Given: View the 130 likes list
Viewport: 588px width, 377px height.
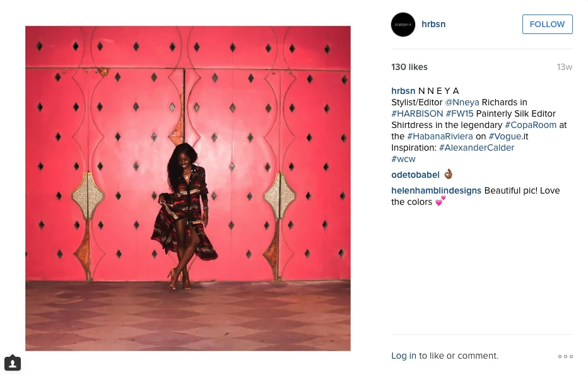Looking at the screenshot, I should click(409, 67).
